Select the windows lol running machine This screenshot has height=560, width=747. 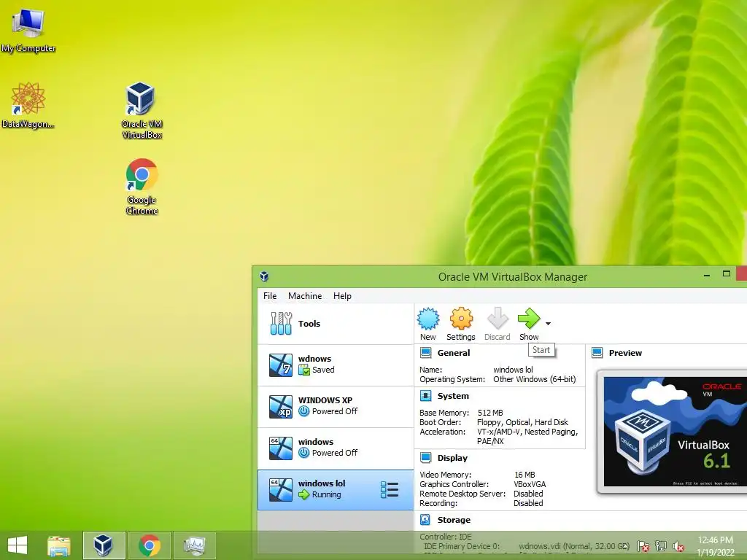(336, 489)
